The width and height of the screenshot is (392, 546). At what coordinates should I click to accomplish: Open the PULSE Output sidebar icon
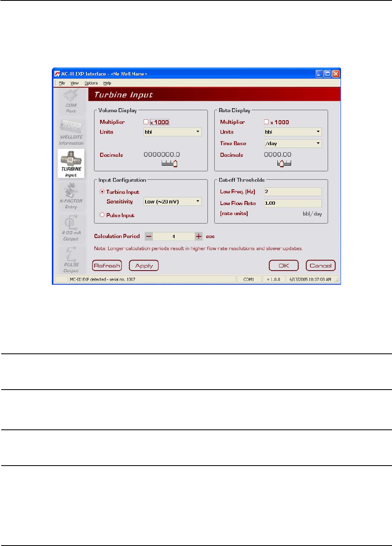[71, 259]
